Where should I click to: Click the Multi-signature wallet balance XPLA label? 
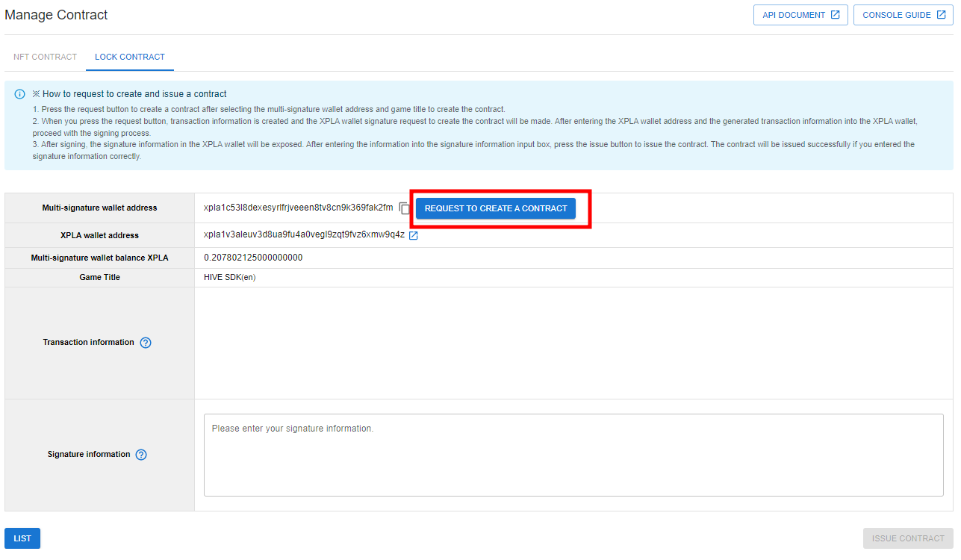pos(99,258)
